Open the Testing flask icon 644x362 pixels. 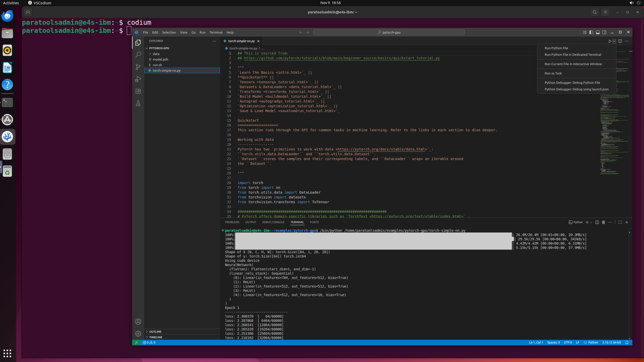(x=138, y=104)
